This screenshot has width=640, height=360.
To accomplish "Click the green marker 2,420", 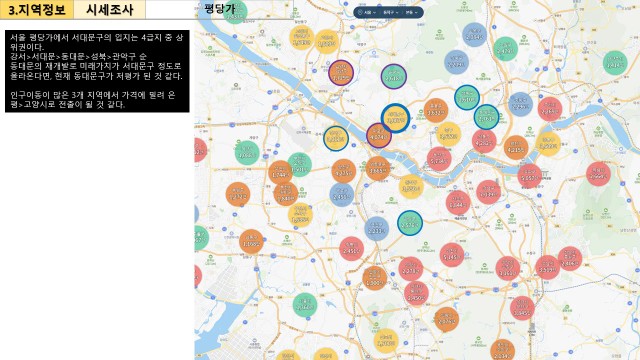I will pyautogui.click(x=505, y=49).
